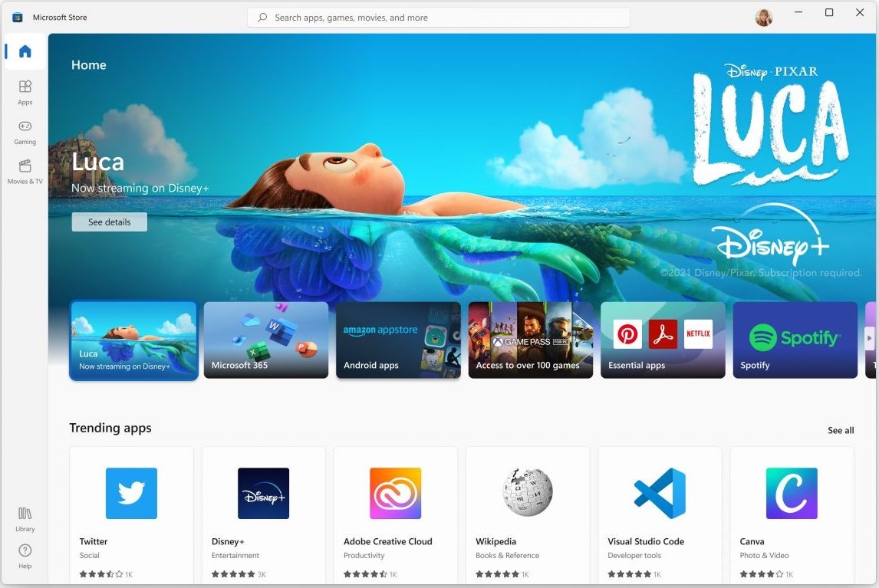Go to the Gaming section

[25, 131]
